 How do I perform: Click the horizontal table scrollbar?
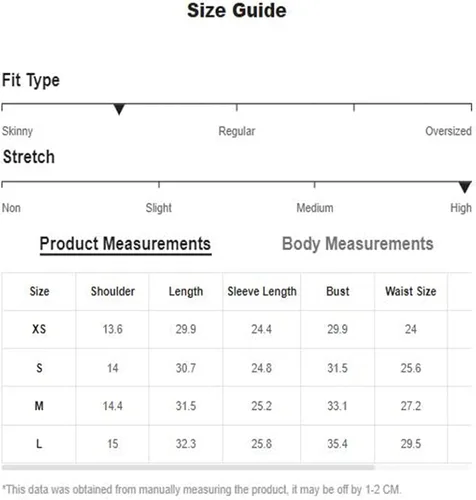[188, 467]
